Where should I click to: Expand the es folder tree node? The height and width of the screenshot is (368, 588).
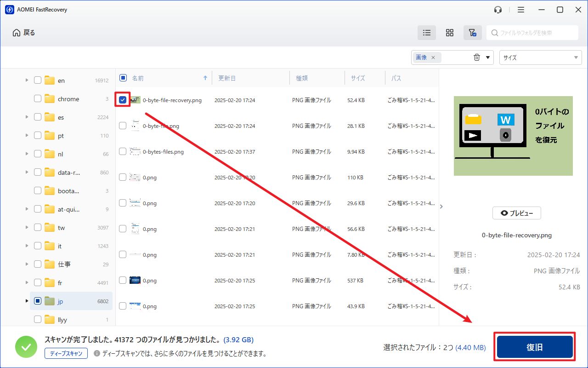coord(27,117)
